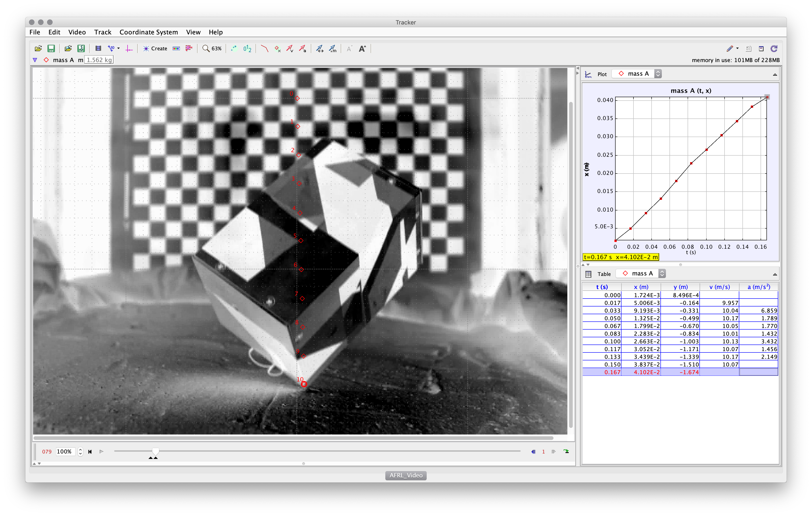
Task: Open the track control panel icon
Action: (176, 48)
